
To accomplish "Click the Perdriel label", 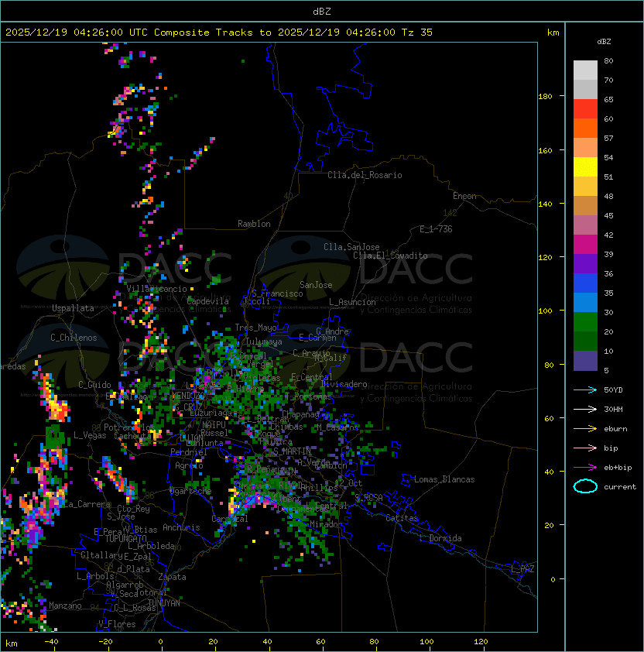I will point(189,451).
